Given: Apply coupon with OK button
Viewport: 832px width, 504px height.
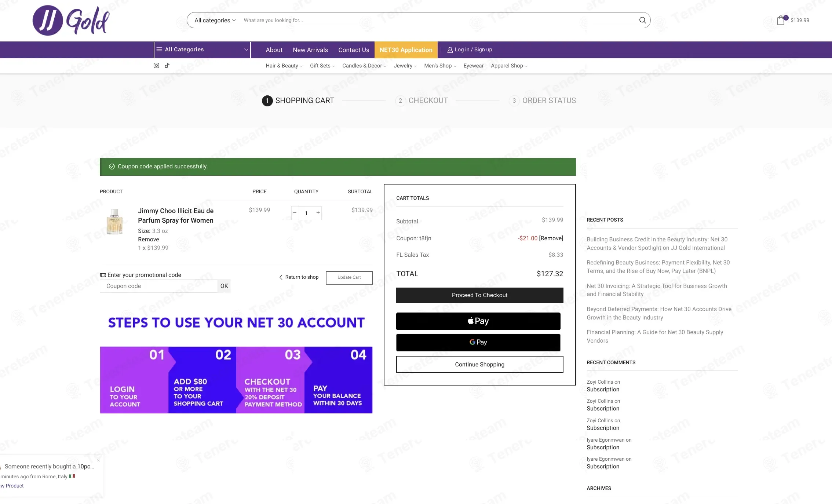Looking at the screenshot, I should pos(224,286).
